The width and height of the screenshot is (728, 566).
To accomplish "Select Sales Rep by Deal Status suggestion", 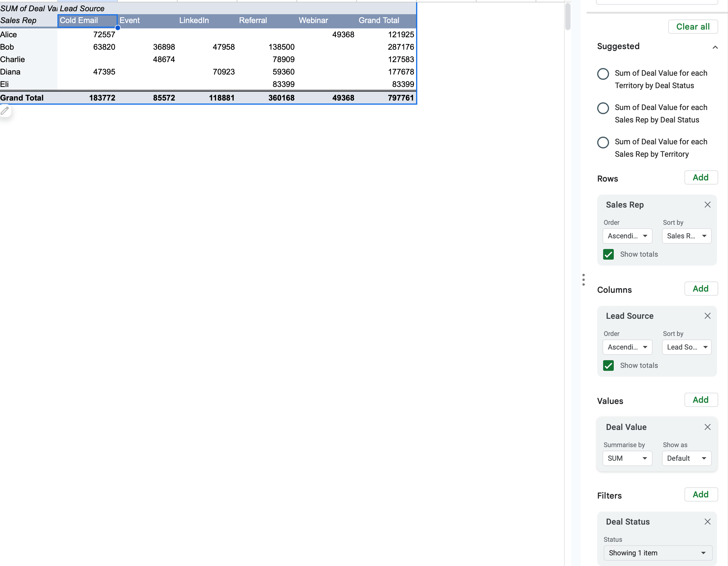I will click(603, 108).
